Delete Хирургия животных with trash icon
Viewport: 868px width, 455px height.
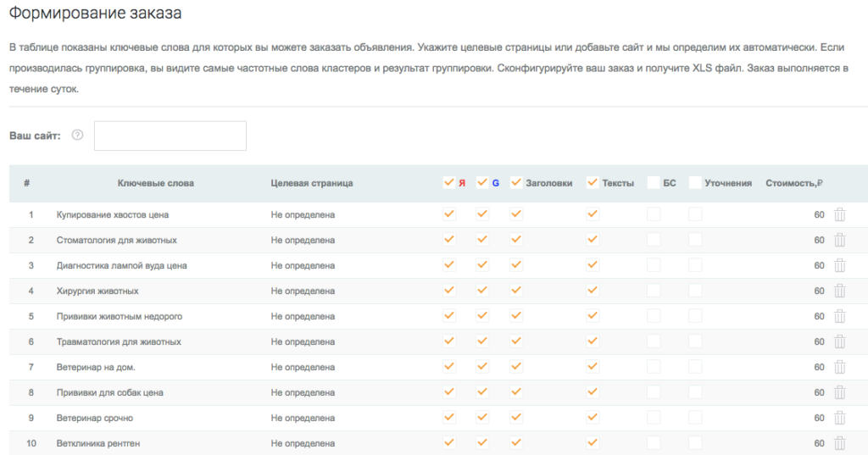(839, 291)
